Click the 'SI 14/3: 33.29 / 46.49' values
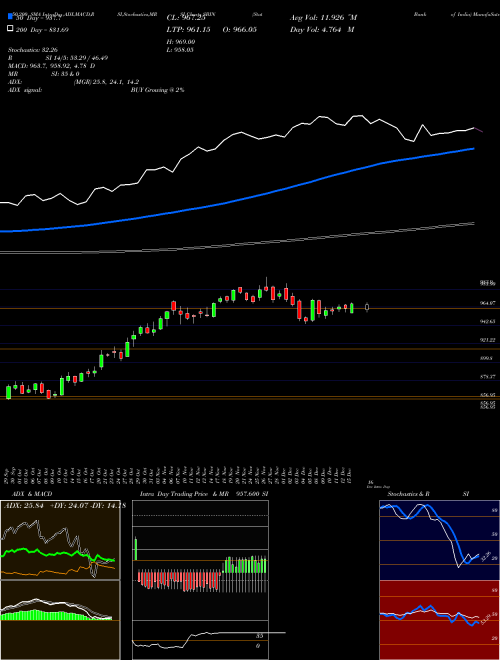The height and width of the screenshot is (660, 500). [77, 58]
